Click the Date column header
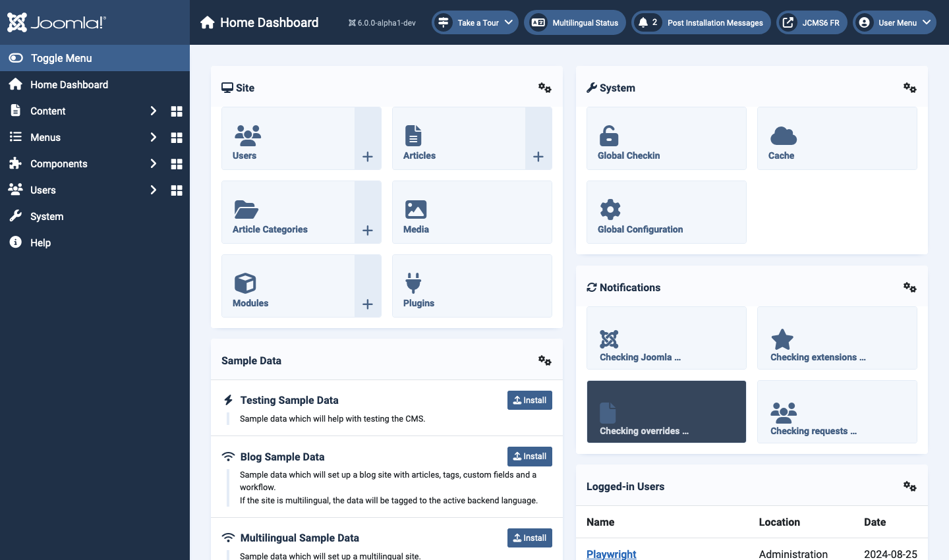949x560 pixels. 875,522
